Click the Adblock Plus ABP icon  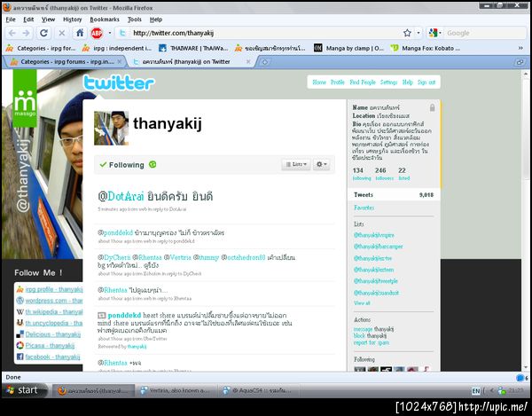click(x=97, y=33)
